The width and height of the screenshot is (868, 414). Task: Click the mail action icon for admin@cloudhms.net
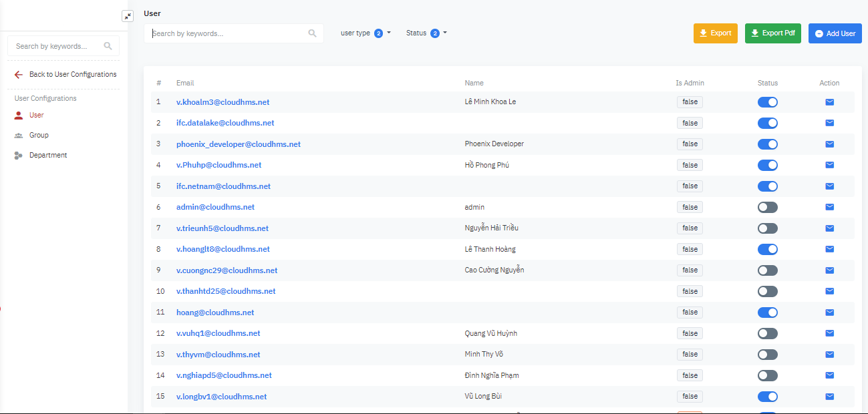click(829, 207)
